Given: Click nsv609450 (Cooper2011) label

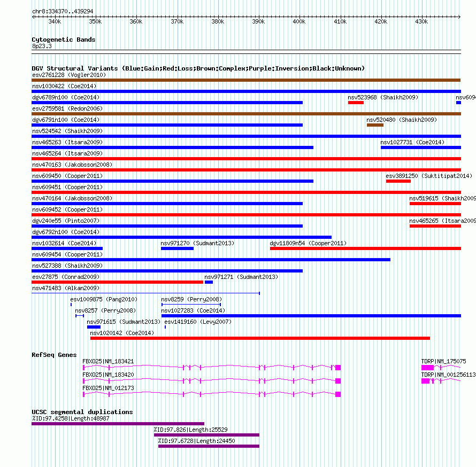Looking at the screenshot, I should (67, 176).
